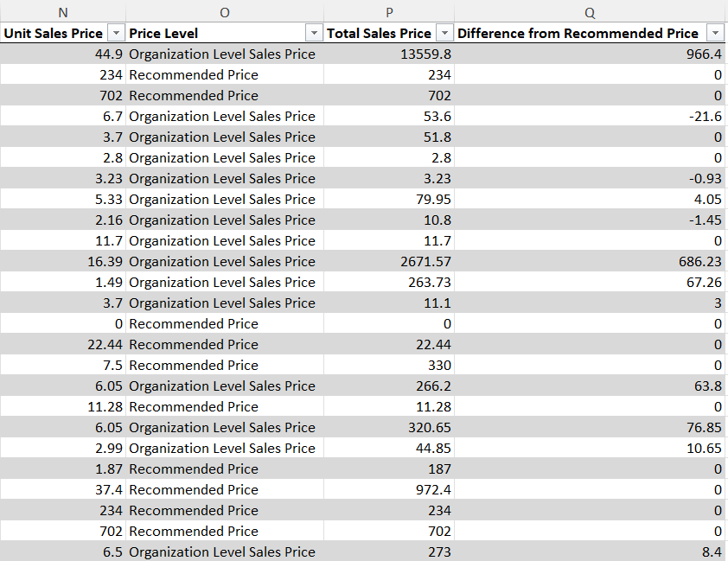
Task: Select the difference cell 76.85
Action: point(590,427)
